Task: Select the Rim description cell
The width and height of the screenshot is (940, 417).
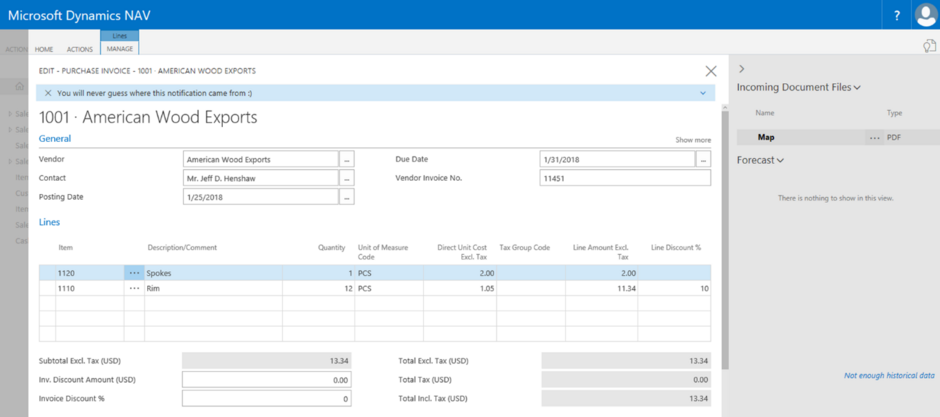Action: (213, 288)
